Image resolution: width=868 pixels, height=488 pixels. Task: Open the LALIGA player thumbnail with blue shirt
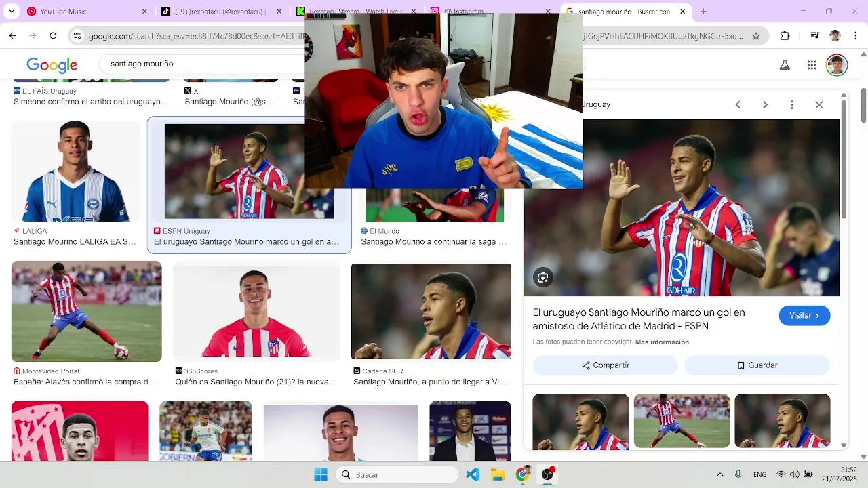(75, 171)
